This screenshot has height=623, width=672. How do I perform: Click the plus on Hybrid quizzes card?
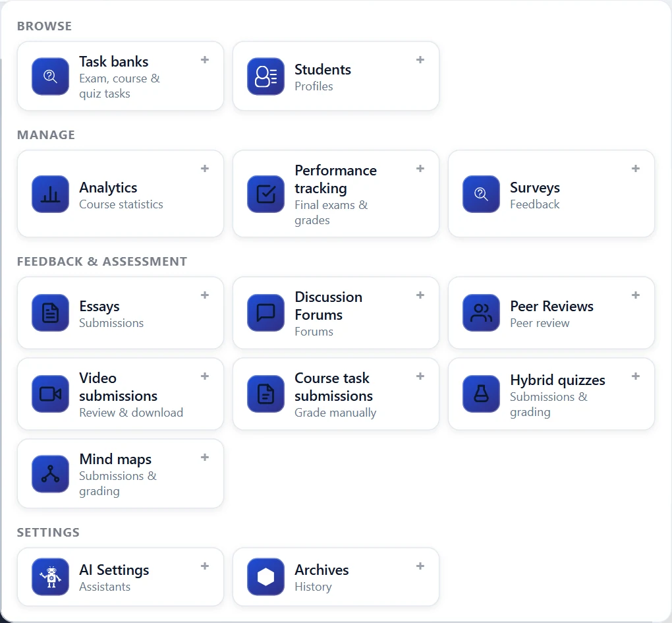(636, 376)
